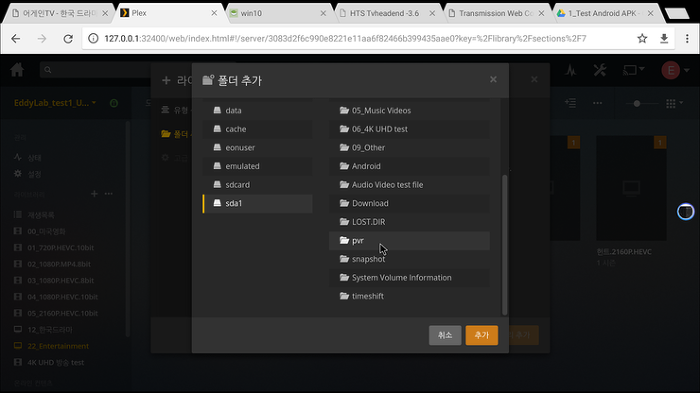The image size is (700, 393).
Task: Open the browser three-dot menu
Action: [687, 39]
